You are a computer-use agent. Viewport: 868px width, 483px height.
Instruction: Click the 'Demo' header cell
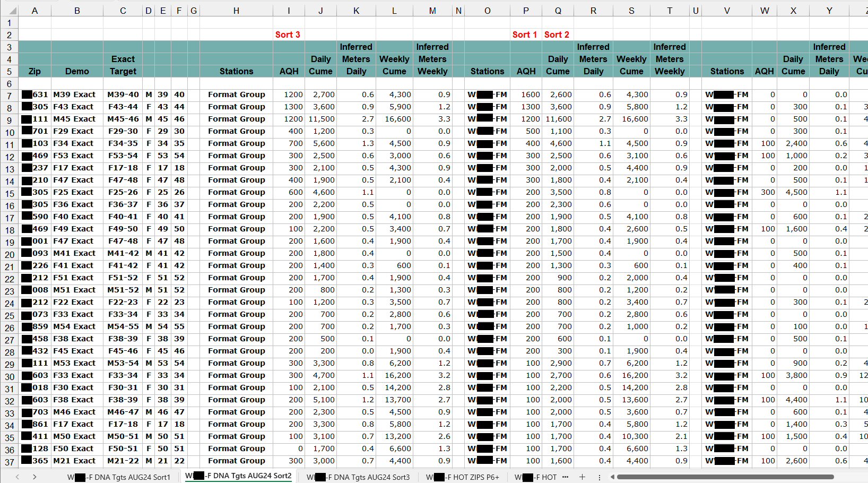pyautogui.click(x=77, y=71)
